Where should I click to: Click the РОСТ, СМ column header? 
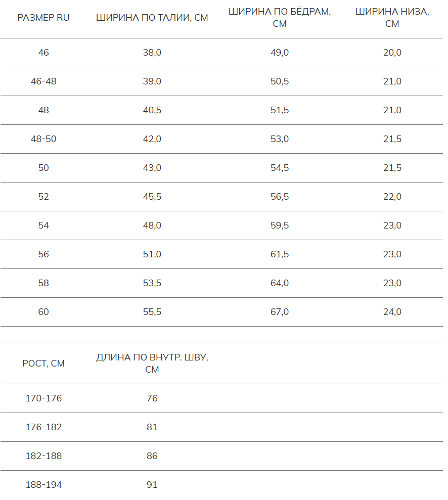point(43,363)
